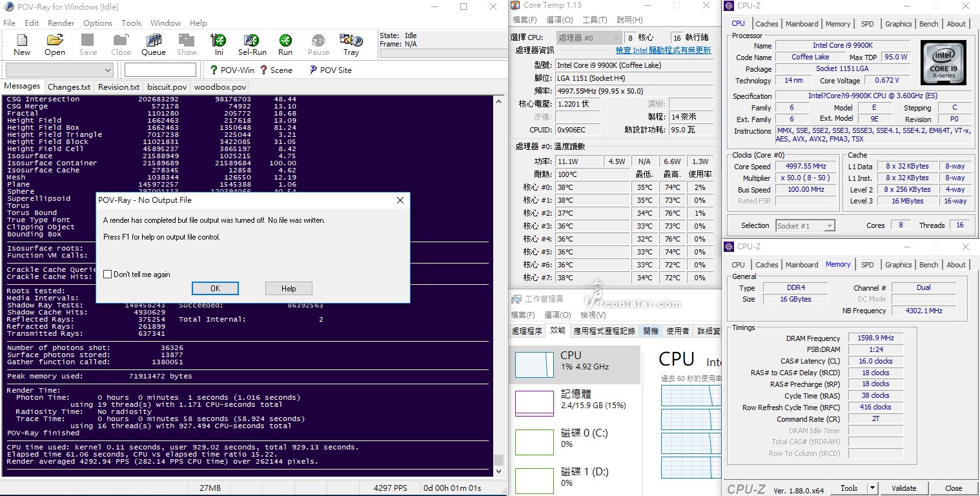Viewport: 980px width, 496px height.
Task: Click the command line input field in POV-Ray
Action: 160,70
